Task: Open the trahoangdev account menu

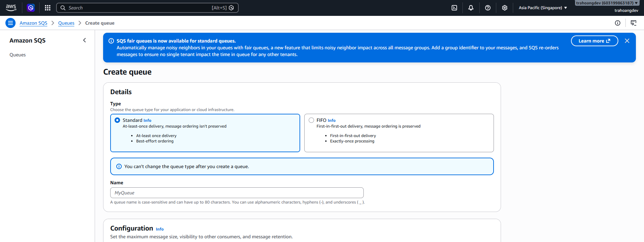Action: coord(607,3)
